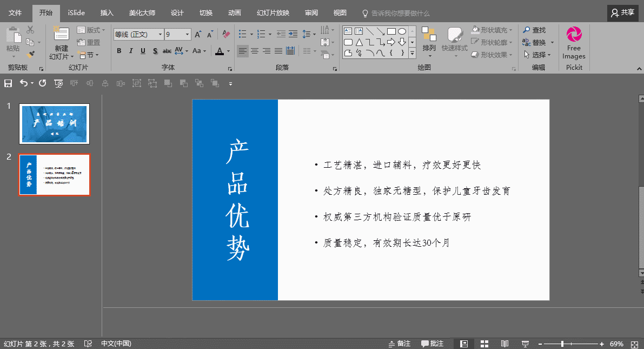644x349 pixels.
Task: Select the rectangle shape in the shapes gallery
Action: coord(391,31)
